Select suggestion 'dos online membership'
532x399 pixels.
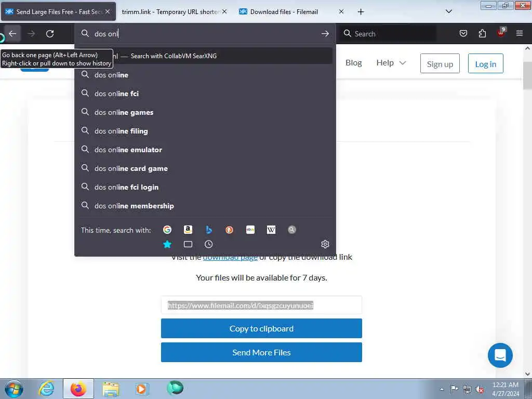click(x=205, y=206)
